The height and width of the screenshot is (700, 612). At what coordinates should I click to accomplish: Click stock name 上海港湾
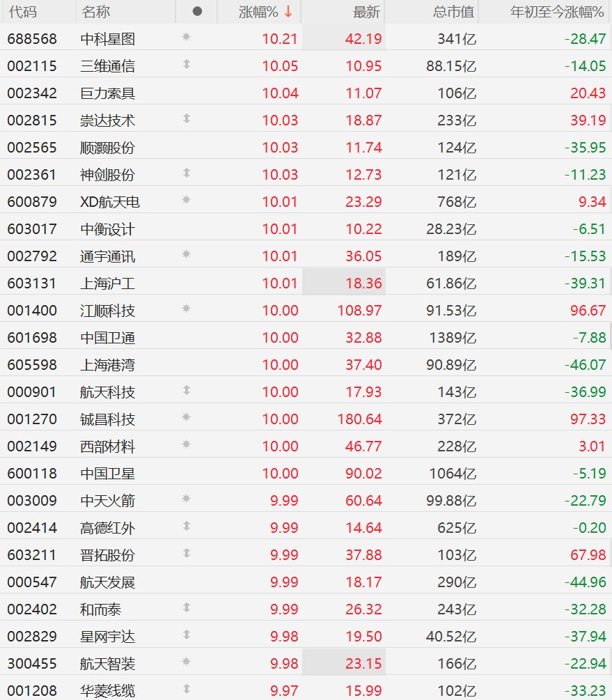click(x=108, y=365)
